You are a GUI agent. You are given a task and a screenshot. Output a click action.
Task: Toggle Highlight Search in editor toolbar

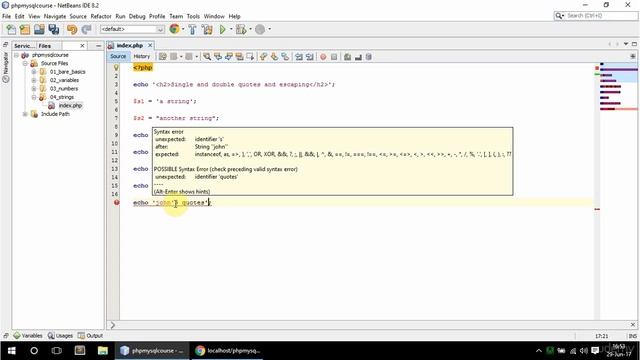(x=239, y=57)
